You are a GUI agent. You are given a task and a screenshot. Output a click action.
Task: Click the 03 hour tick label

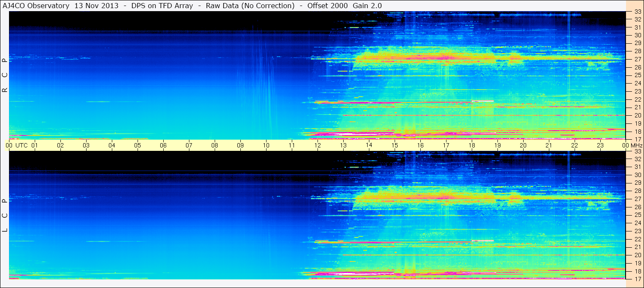pyautogui.click(x=86, y=145)
